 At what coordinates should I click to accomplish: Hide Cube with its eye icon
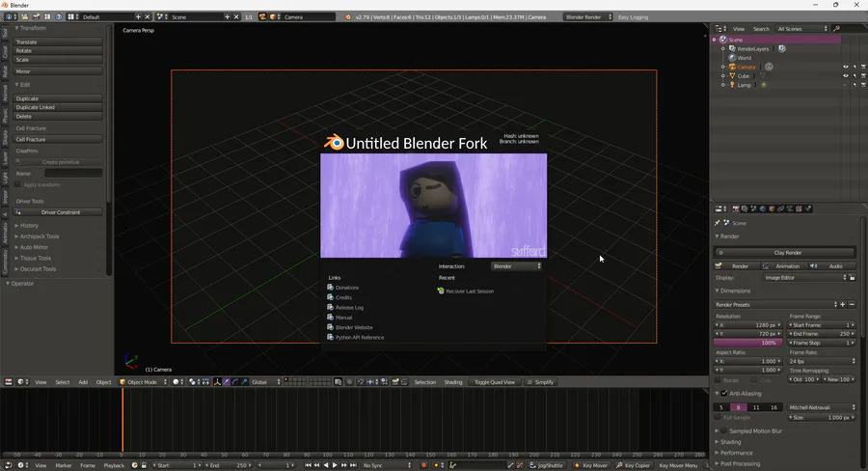tap(845, 76)
